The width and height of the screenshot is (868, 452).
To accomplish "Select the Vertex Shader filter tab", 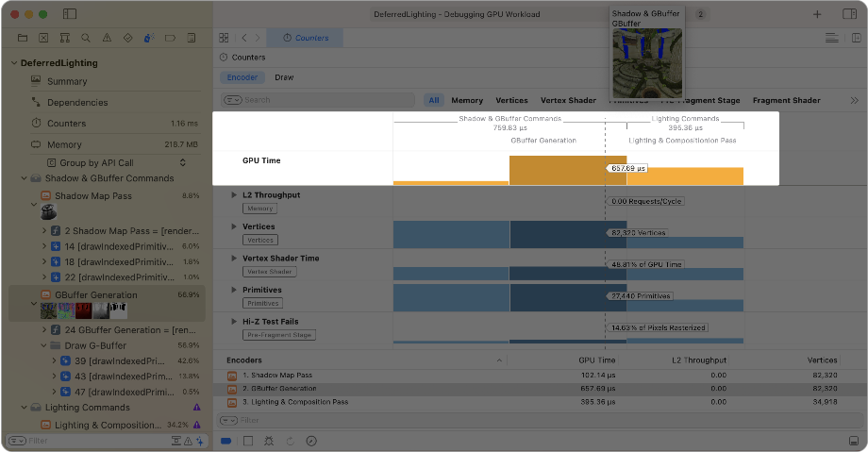I will coord(568,100).
